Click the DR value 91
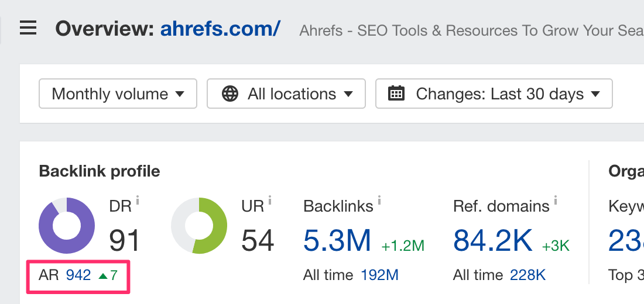 point(125,241)
